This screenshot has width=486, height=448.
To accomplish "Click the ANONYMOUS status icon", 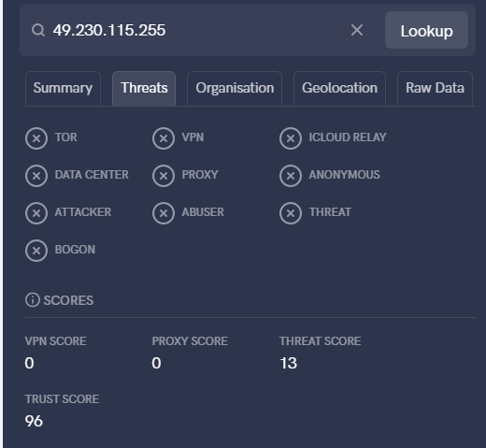I will (291, 176).
